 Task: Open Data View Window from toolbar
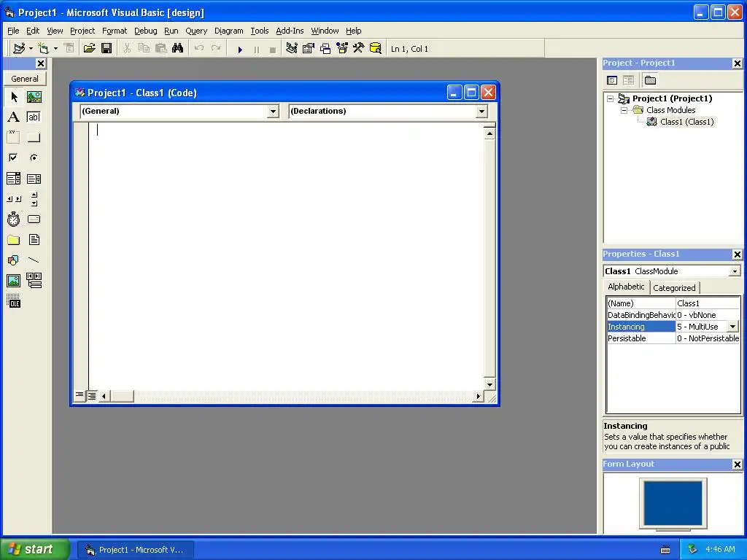376,49
